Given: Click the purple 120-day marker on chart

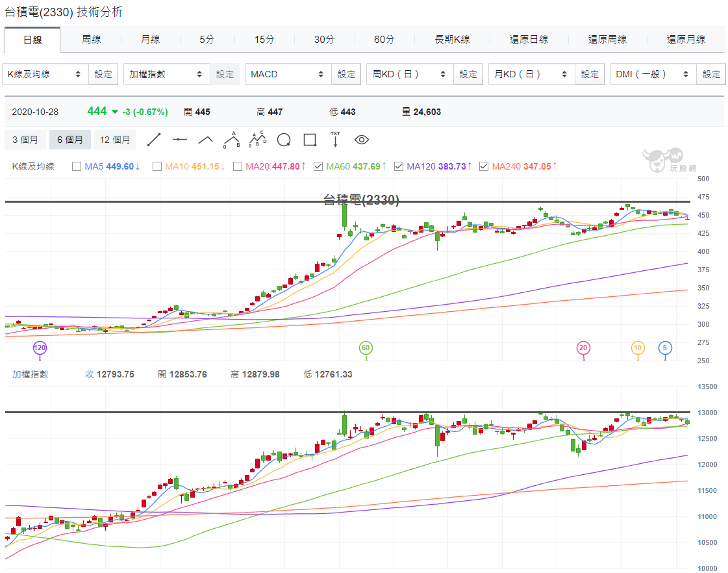Looking at the screenshot, I should pyautogui.click(x=40, y=348).
